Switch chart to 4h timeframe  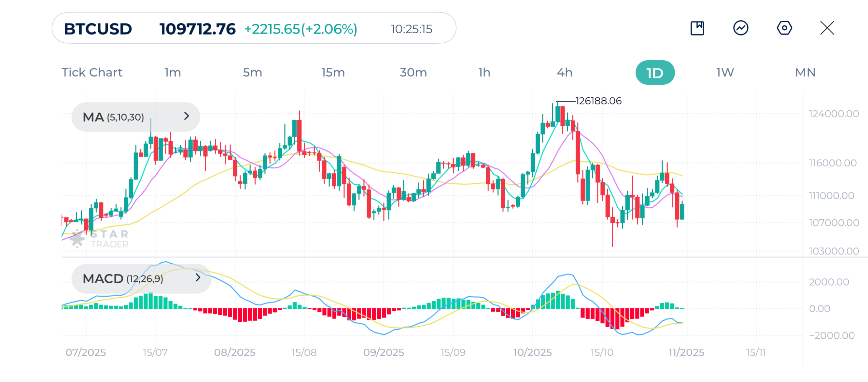565,73
